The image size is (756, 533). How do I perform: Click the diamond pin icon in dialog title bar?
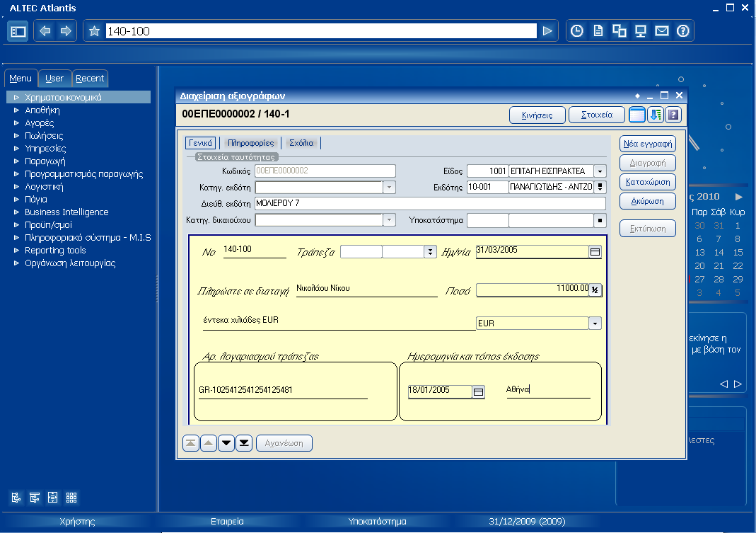tap(637, 96)
